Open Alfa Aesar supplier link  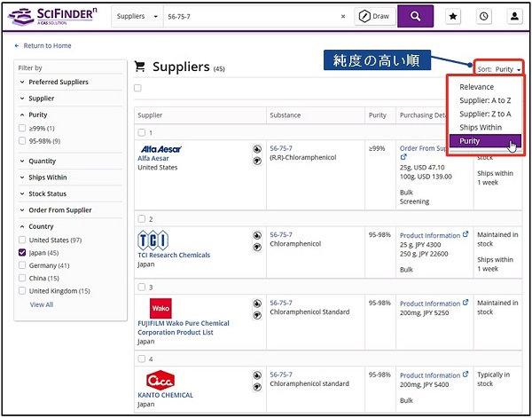[153, 158]
